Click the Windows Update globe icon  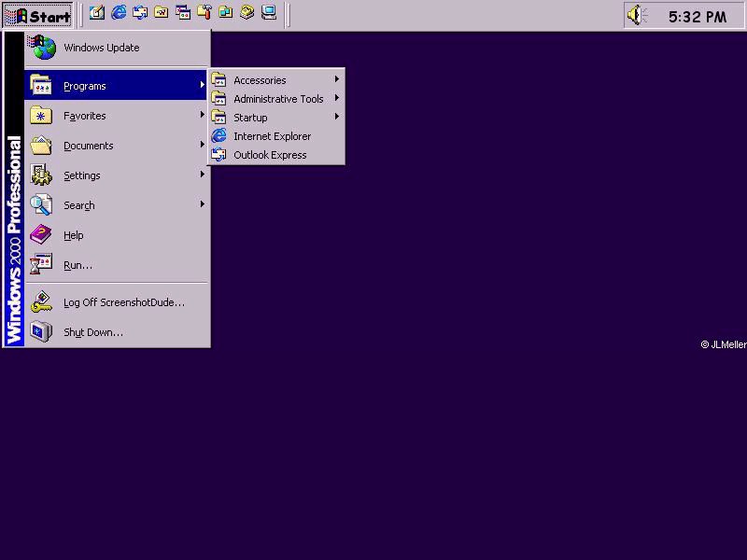tap(42, 48)
